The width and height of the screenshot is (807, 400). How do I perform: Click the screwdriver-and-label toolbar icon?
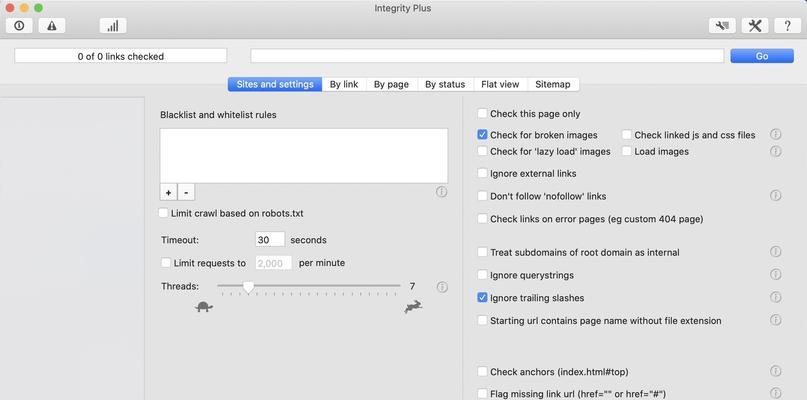tap(722, 26)
